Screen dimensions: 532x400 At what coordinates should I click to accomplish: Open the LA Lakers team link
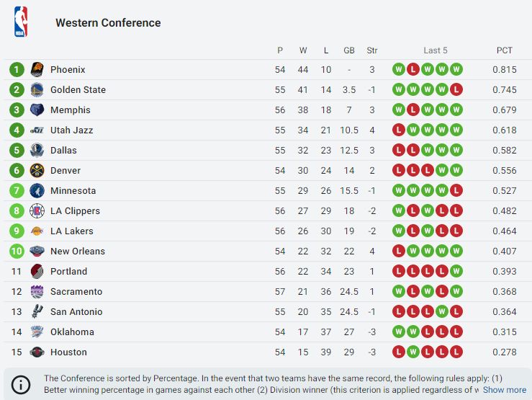(x=72, y=231)
